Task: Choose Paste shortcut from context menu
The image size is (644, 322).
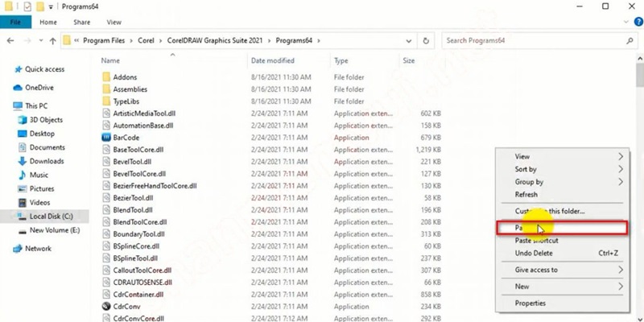Action: [563, 241]
